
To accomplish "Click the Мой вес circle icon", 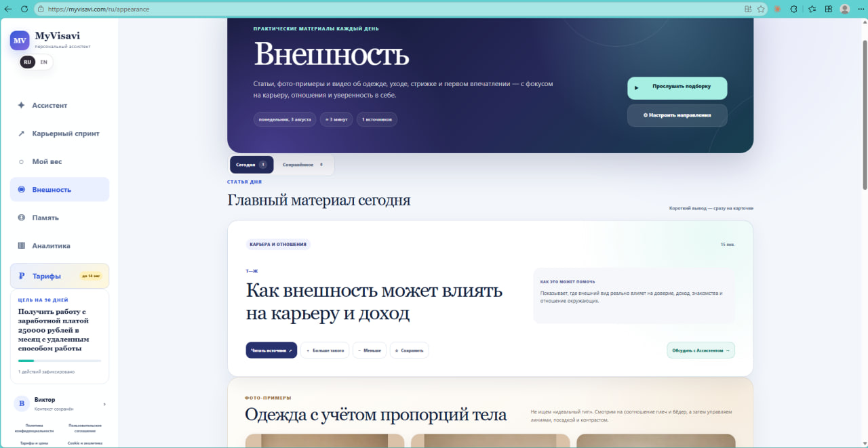I will (21, 161).
